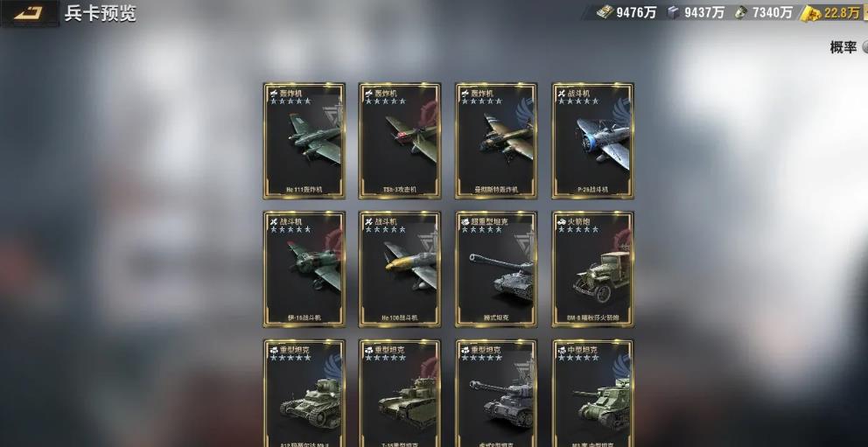Select the 伊-16 fighter card

pos(304,269)
